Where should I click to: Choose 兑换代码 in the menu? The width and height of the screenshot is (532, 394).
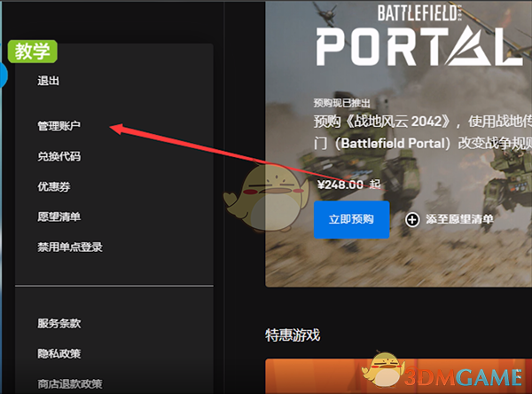pos(59,156)
